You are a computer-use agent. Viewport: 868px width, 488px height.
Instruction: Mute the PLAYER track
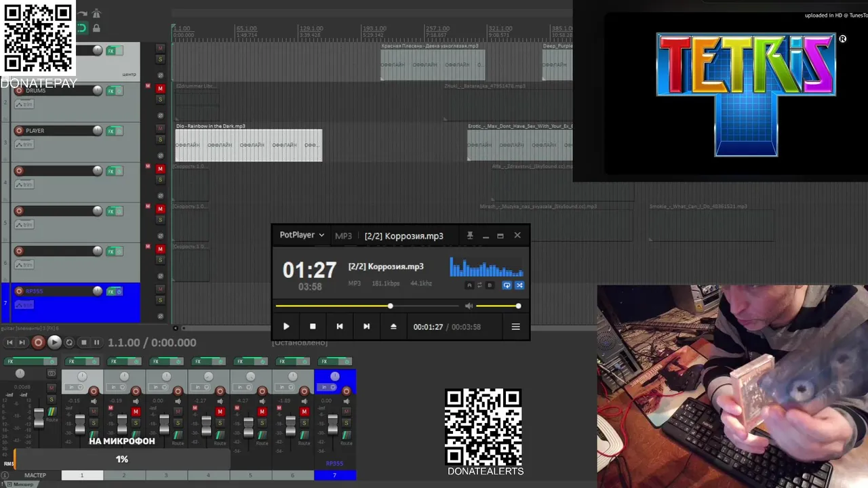(161, 129)
